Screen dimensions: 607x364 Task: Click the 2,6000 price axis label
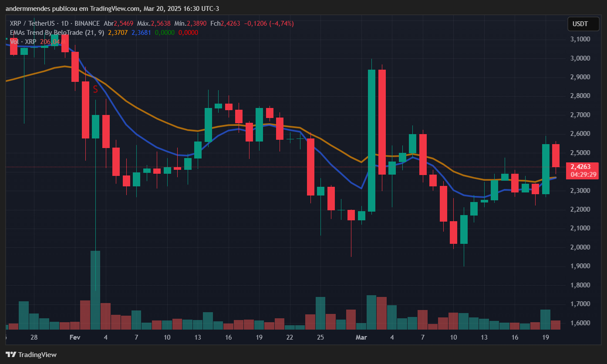(580, 134)
